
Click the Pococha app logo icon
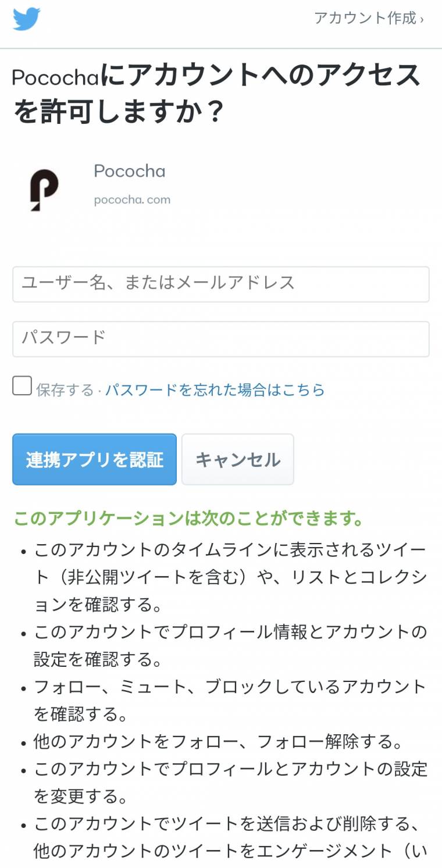tap(44, 190)
